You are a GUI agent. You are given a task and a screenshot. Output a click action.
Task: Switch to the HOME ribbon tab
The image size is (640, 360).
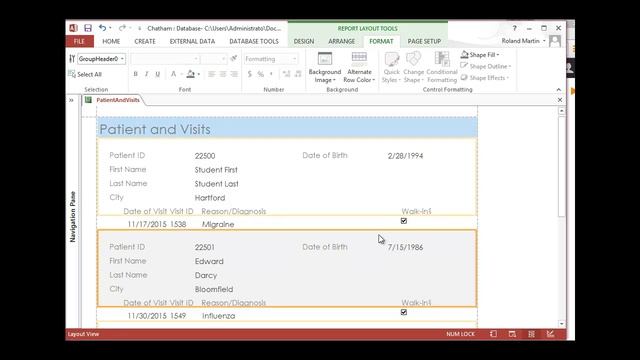[x=111, y=41]
